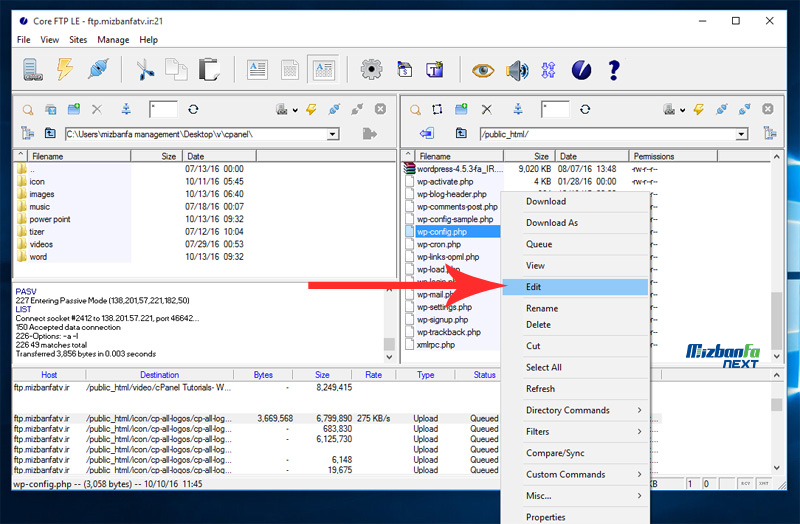The height and width of the screenshot is (524, 800).
Task: Select the music folder in local list
Action: [x=39, y=207]
